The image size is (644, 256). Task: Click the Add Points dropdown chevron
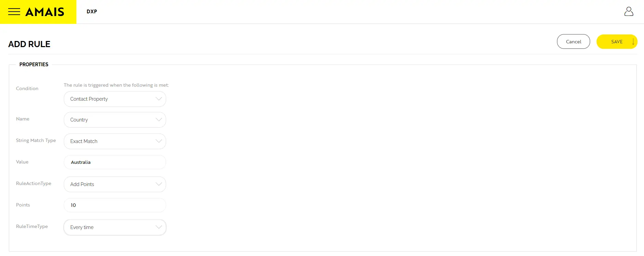(159, 184)
